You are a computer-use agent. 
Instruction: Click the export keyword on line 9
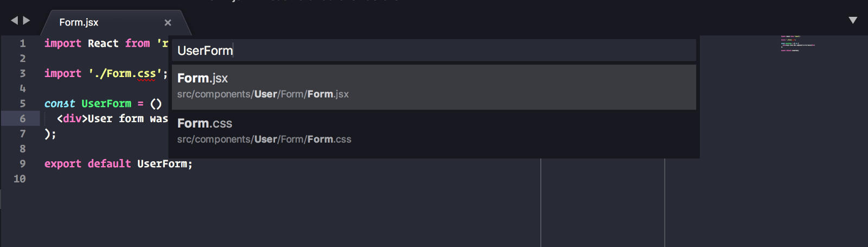click(63, 164)
